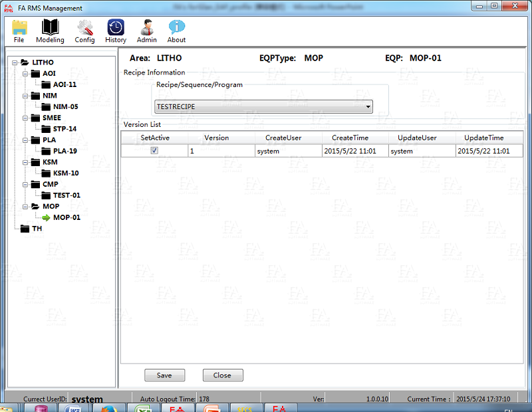Click the Close button
Viewport: 532px width, 412px height.
coord(222,375)
